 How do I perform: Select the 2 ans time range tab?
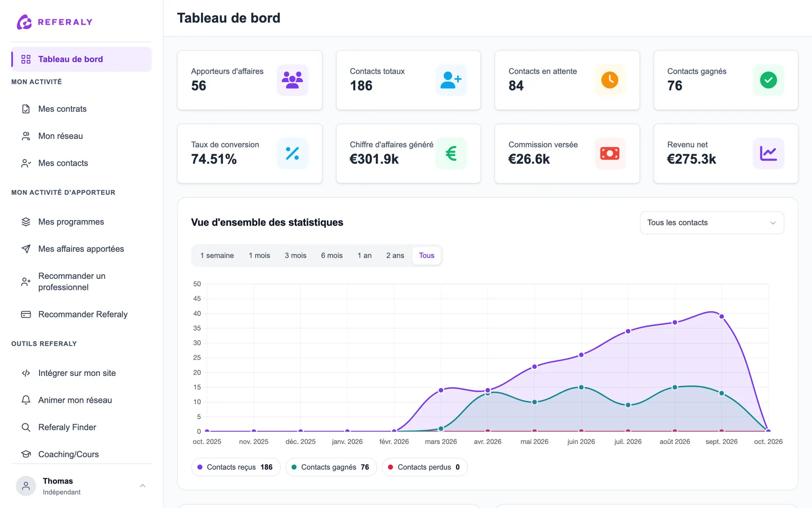point(395,256)
